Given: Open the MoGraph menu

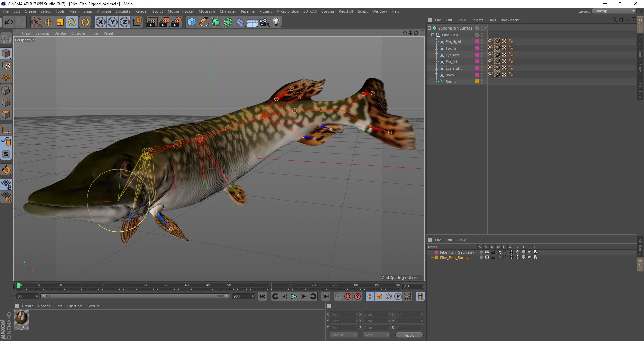Looking at the screenshot, I should coord(207,11).
